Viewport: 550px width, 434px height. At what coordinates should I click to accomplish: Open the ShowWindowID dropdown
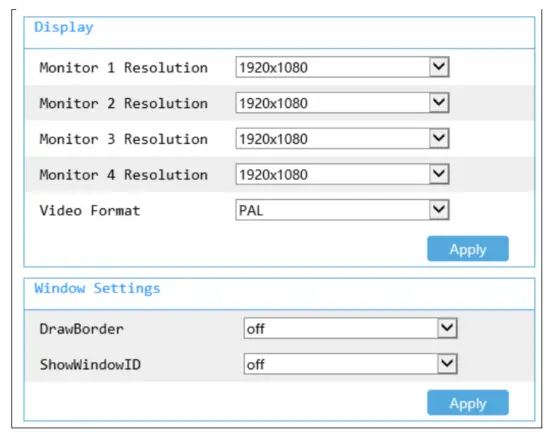(x=350, y=364)
